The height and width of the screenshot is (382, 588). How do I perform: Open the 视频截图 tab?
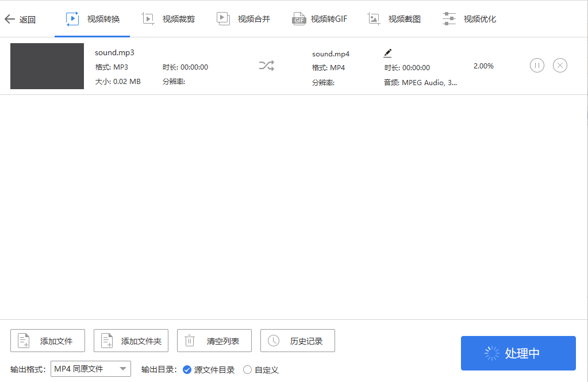click(394, 19)
